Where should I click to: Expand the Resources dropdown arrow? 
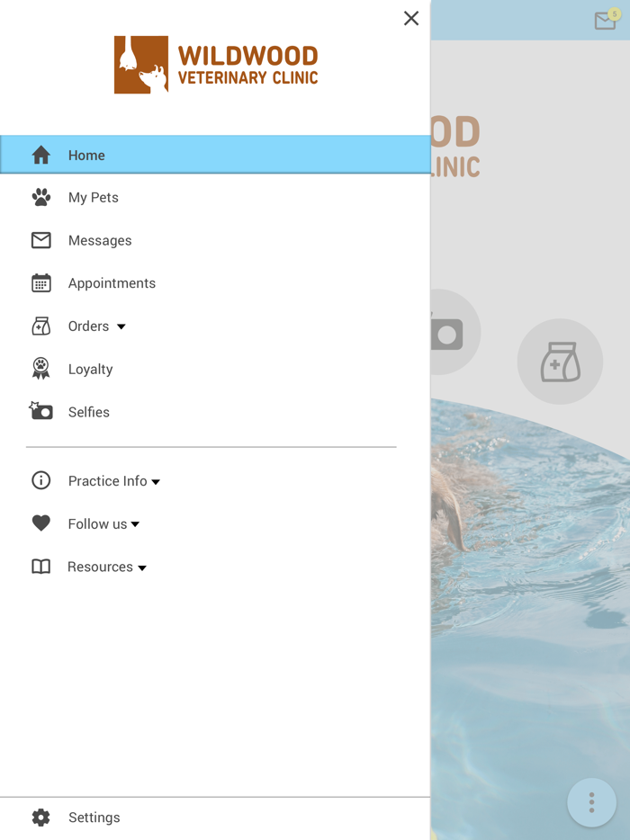pos(142,567)
